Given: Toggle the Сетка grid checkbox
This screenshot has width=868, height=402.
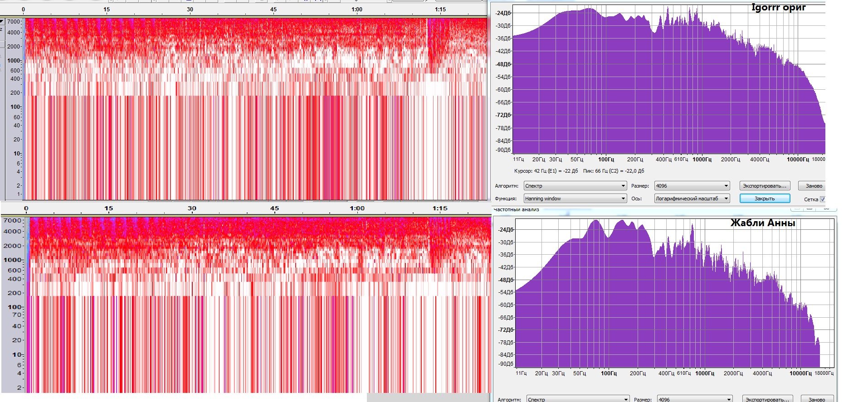Looking at the screenshot, I should [822, 199].
